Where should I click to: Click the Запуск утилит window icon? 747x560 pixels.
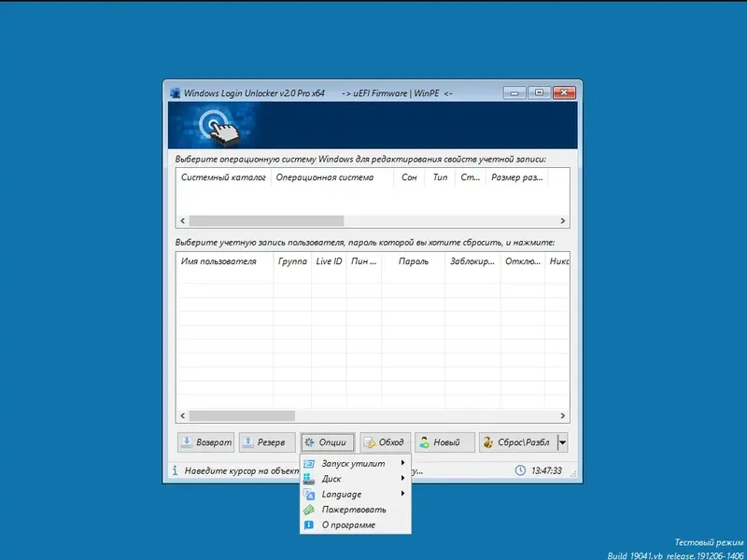click(309, 463)
